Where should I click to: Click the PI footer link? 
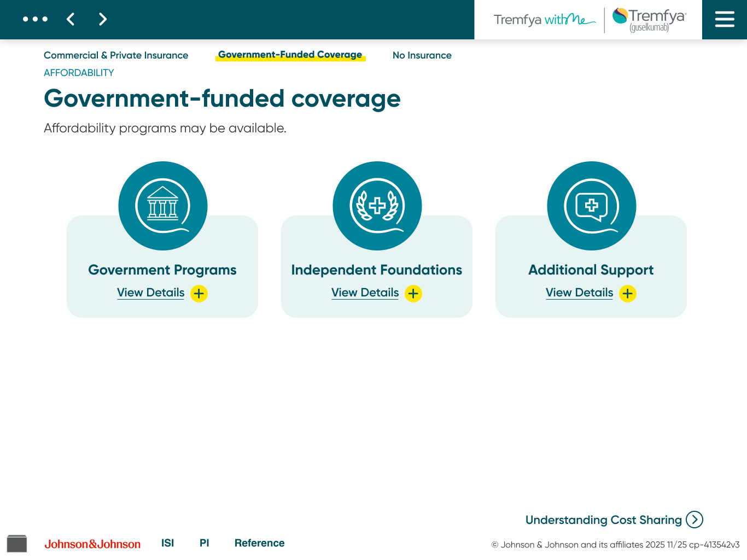click(x=204, y=542)
